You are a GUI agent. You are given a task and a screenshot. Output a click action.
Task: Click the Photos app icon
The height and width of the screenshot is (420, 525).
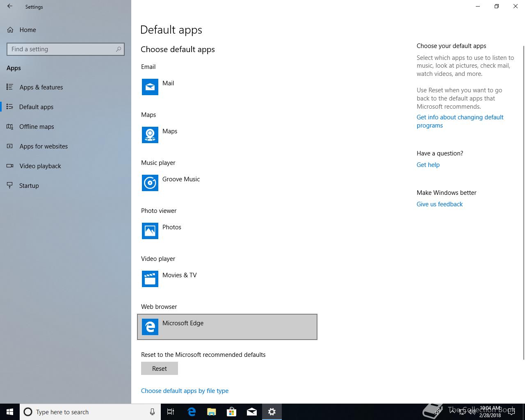click(150, 231)
